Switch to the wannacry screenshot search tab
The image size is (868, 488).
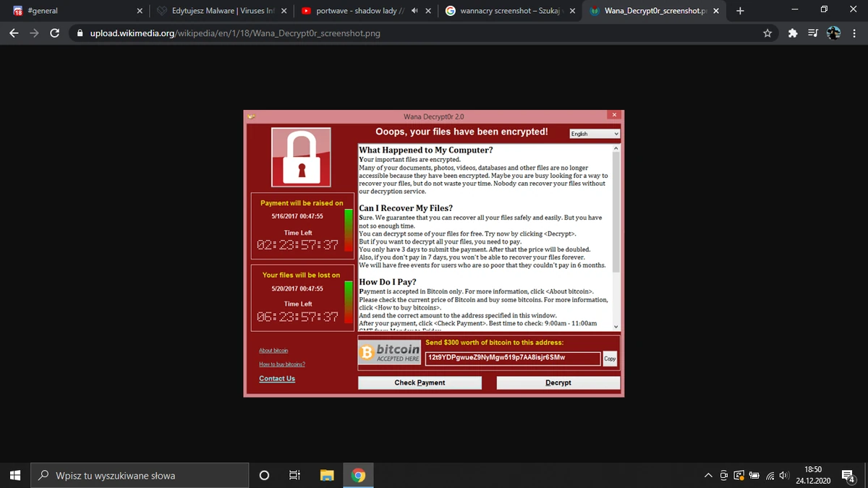click(506, 11)
